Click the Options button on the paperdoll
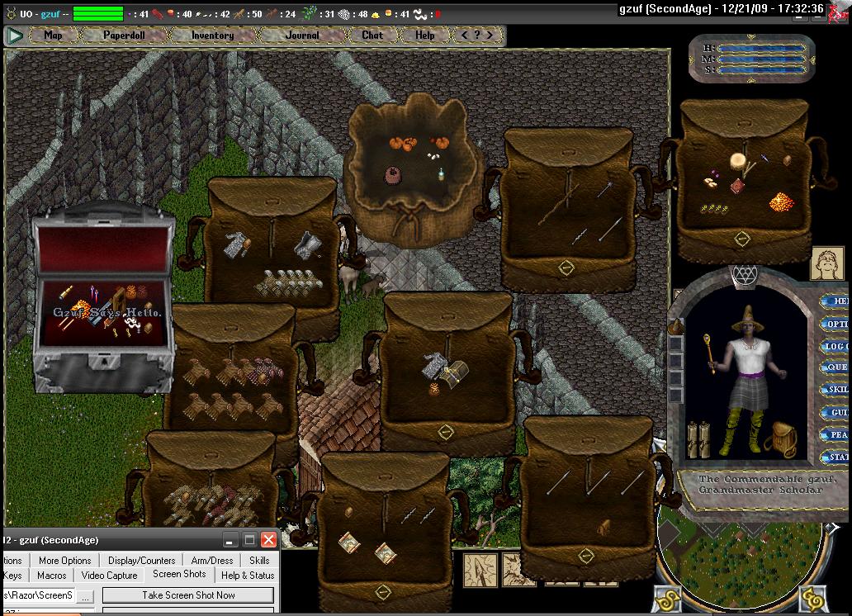 837,324
